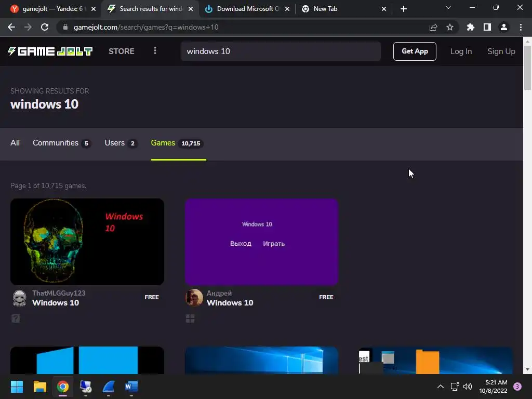
Task: Open the STORE link
Action: coord(121,51)
